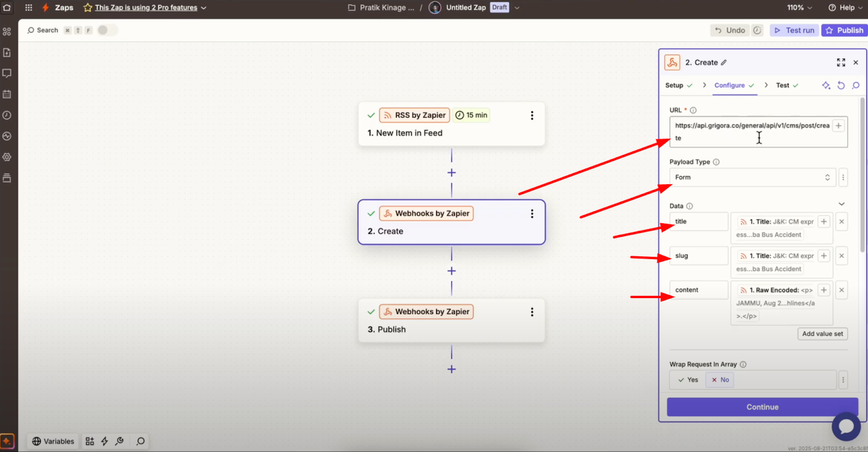Viewport: 868px width, 452px height.
Task: Open the stacked layers icon in sidebar
Action: point(7,178)
